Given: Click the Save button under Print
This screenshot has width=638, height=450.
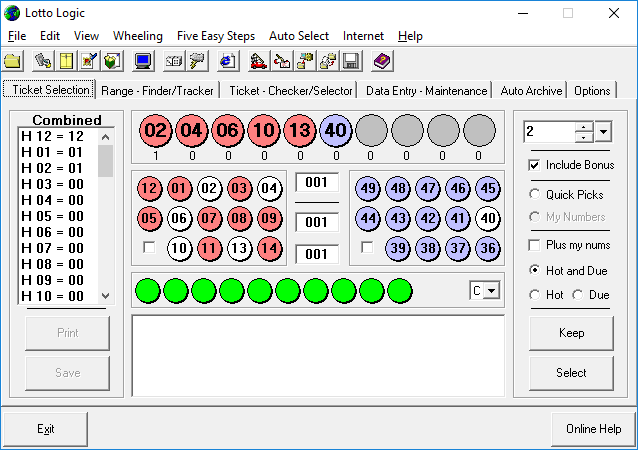Looking at the screenshot, I should (x=68, y=373).
